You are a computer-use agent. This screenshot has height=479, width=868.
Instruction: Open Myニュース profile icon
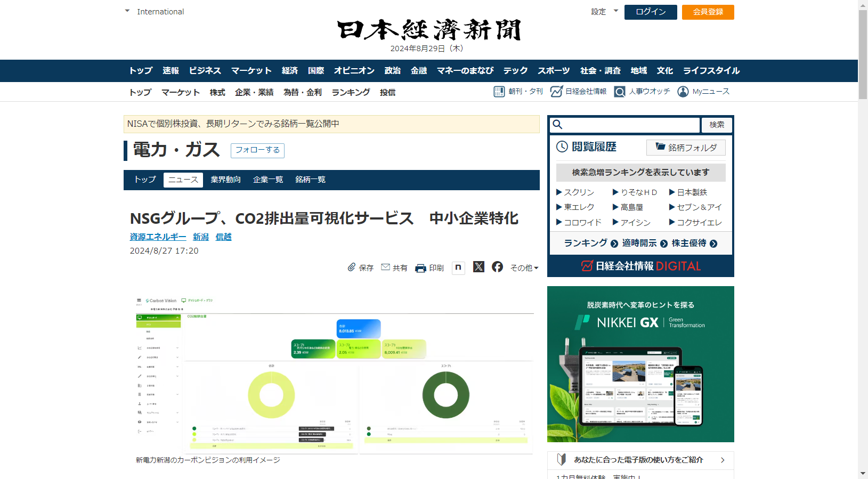point(683,92)
